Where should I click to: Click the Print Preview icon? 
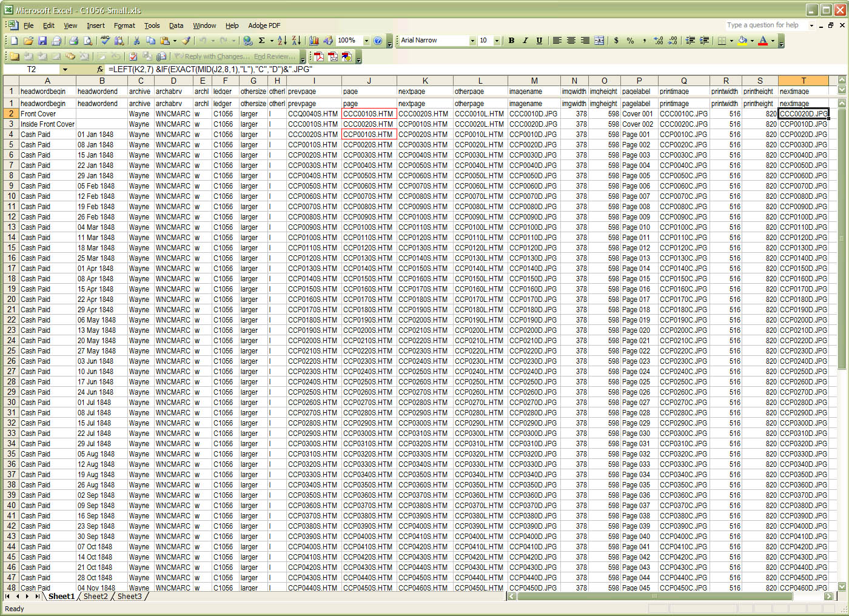coord(88,41)
